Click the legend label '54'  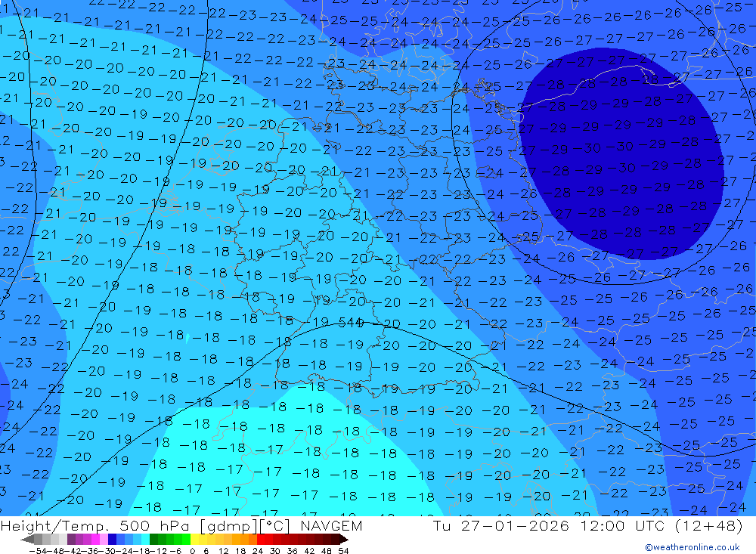click(343, 551)
